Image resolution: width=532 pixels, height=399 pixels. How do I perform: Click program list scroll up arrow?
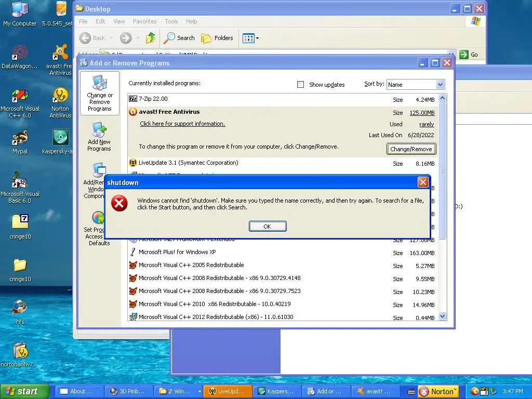coord(442,98)
